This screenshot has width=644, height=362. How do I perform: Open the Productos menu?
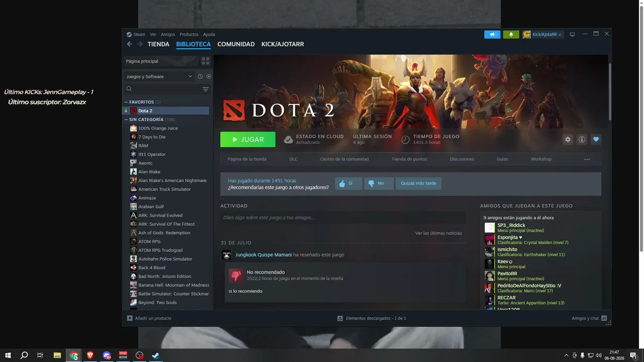click(x=189, y=35)
